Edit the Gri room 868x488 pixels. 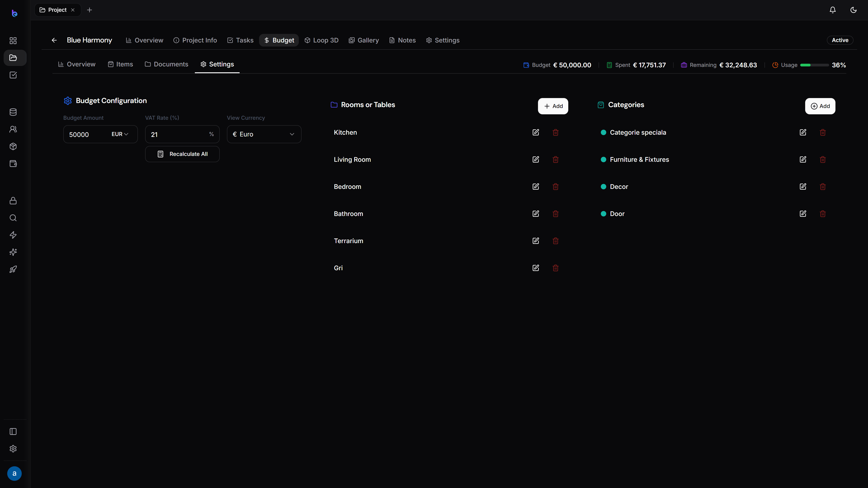click(536, 268)
